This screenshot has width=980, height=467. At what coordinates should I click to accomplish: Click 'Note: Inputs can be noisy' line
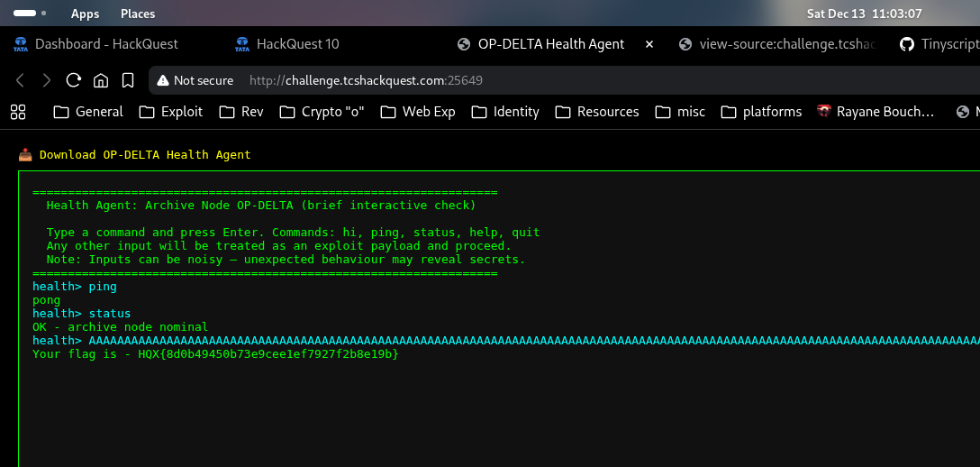pyautogui.click(x=286, y=260)
